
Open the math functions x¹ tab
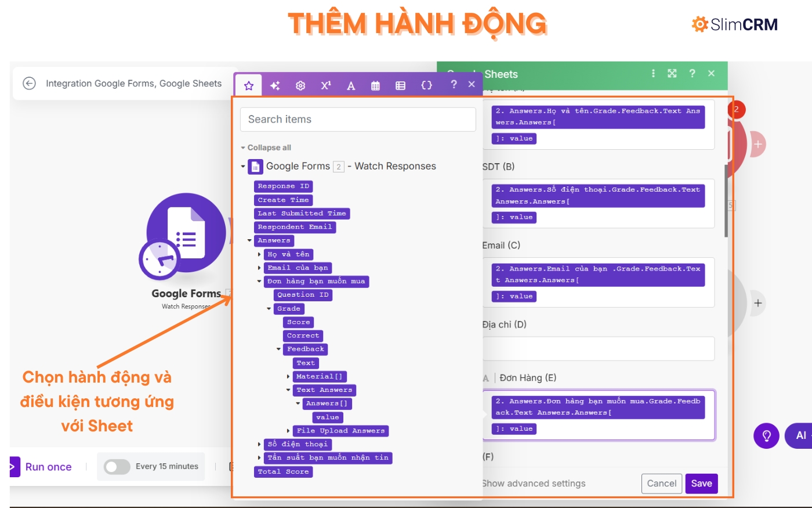point(326,85)
